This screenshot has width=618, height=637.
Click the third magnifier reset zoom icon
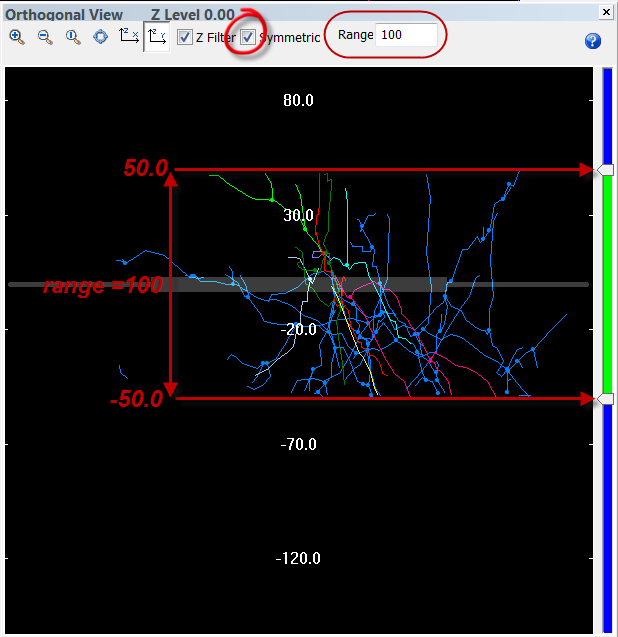[x=73, y=37]
